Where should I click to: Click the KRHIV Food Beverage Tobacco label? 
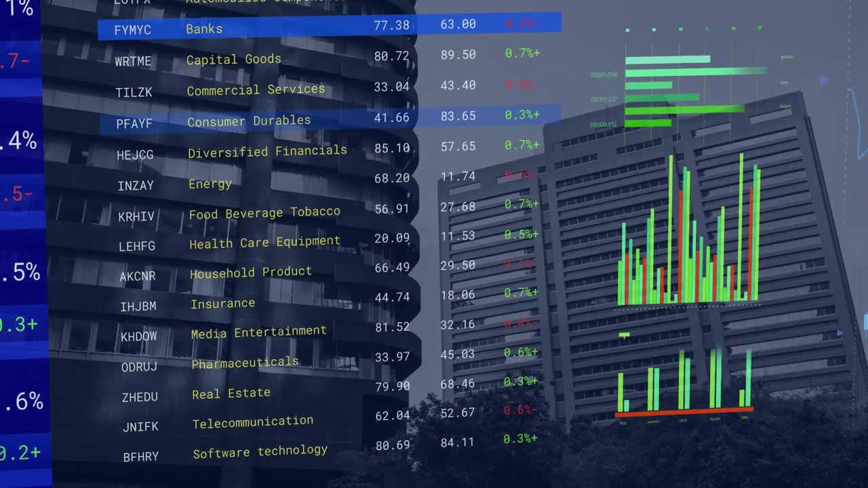click(264, 212)
